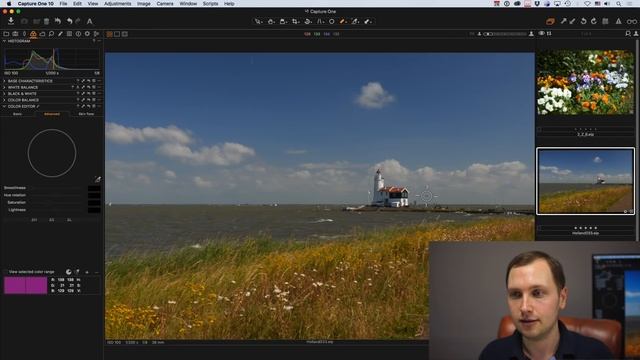Image resolution: width=640 pixels, height=360 pixels.
Task: Click the histogram graph
Action: 52,59
